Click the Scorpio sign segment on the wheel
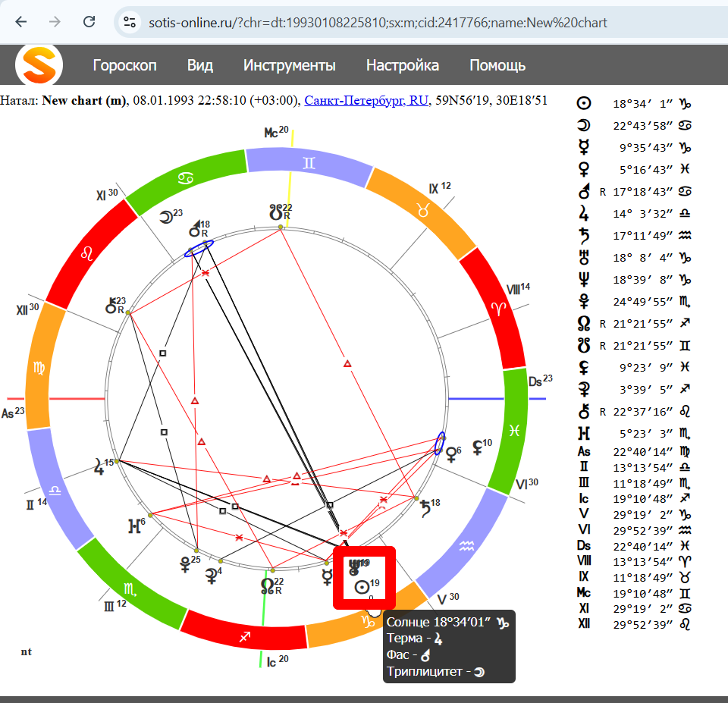Screen dimensions: 728x703 tap(130, 590)
